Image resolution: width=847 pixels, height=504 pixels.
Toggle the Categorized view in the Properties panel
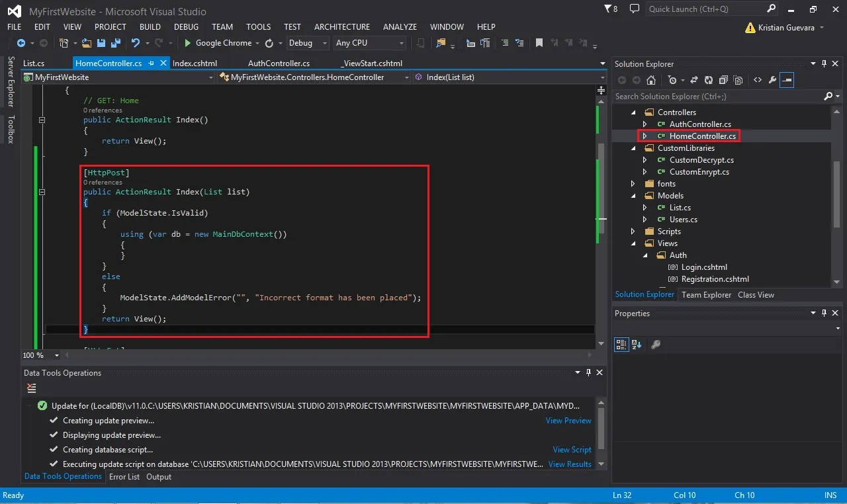(621, 345)
